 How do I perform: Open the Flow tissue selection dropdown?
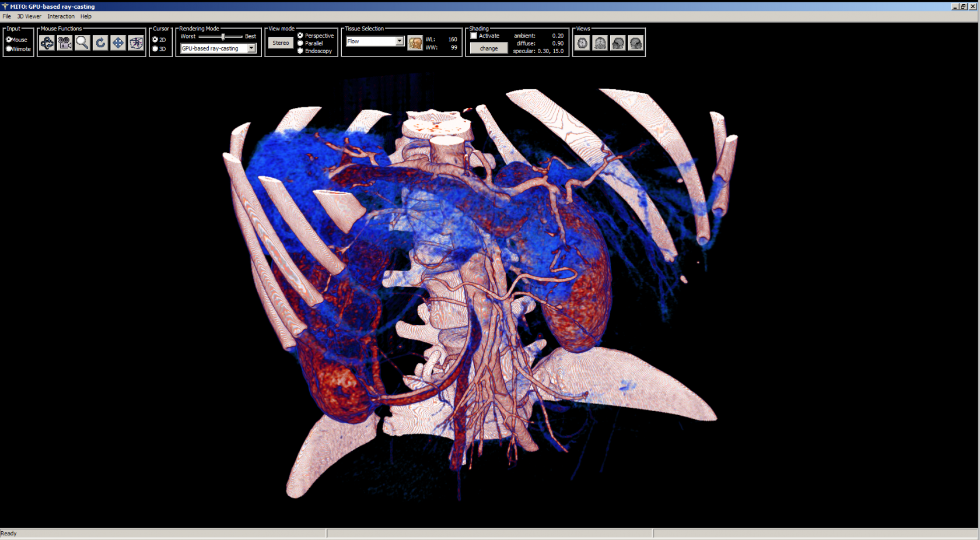pos(399,41)
